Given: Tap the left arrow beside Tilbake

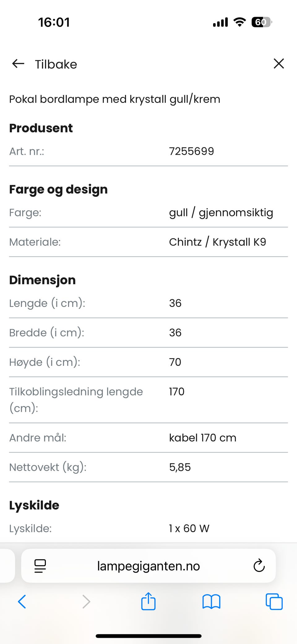Looking at the screenshot, I should coord(18,64).
